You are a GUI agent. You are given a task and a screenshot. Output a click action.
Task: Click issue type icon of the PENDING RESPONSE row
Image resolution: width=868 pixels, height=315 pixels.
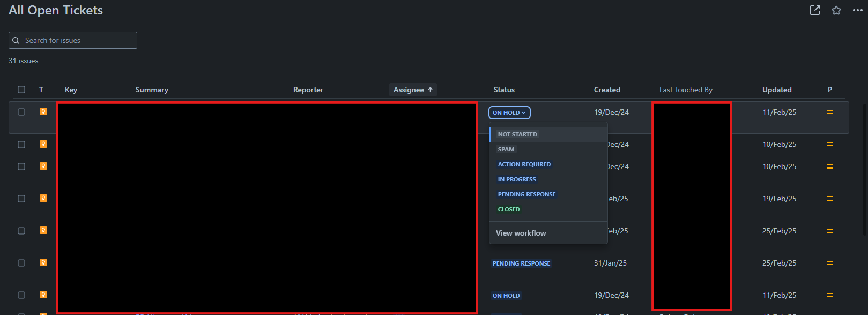pos(43,262)
